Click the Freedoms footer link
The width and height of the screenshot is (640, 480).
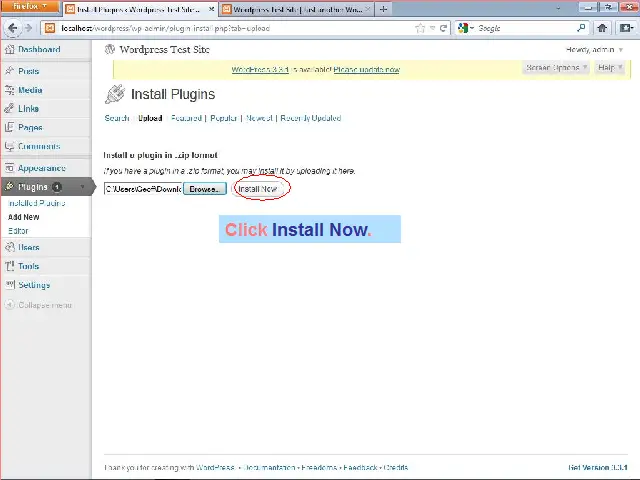319,467
